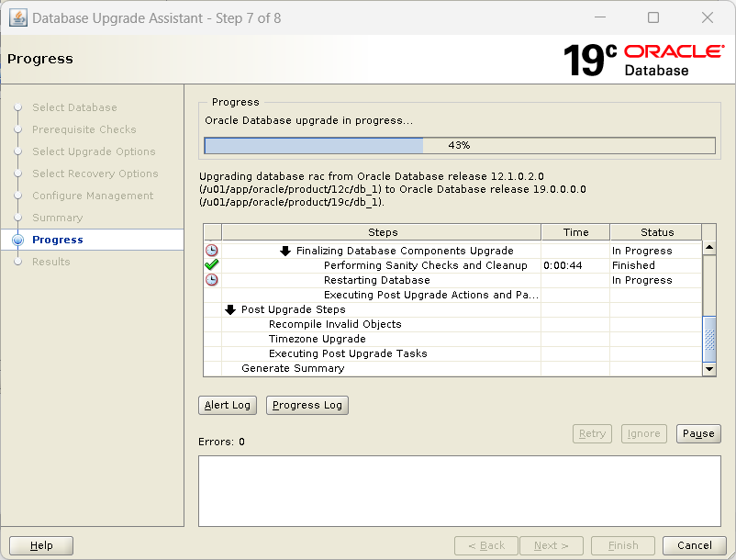
Task: Minimize the Database Upgrade Assistant window
Action: click(600, 17)
